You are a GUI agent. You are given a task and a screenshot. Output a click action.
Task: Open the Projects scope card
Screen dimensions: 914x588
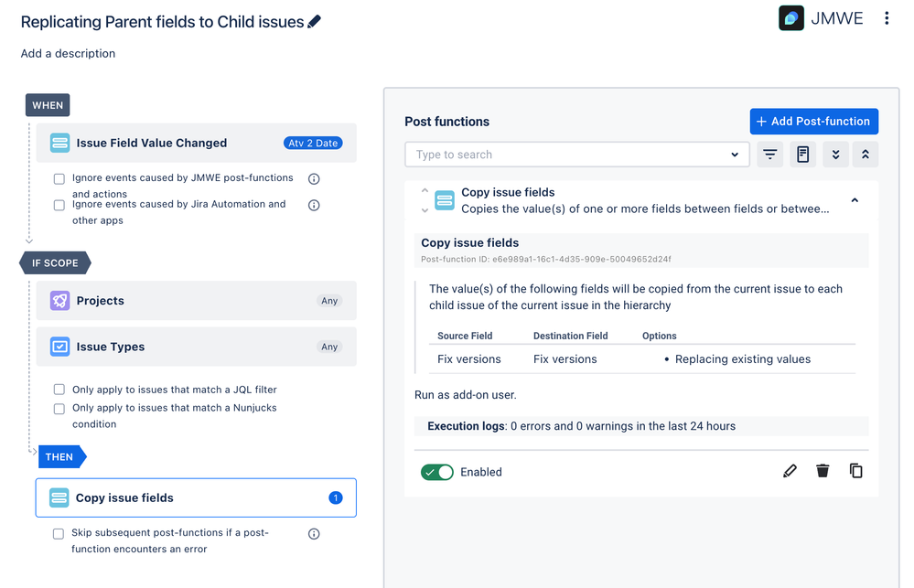(x=197, y=301)
